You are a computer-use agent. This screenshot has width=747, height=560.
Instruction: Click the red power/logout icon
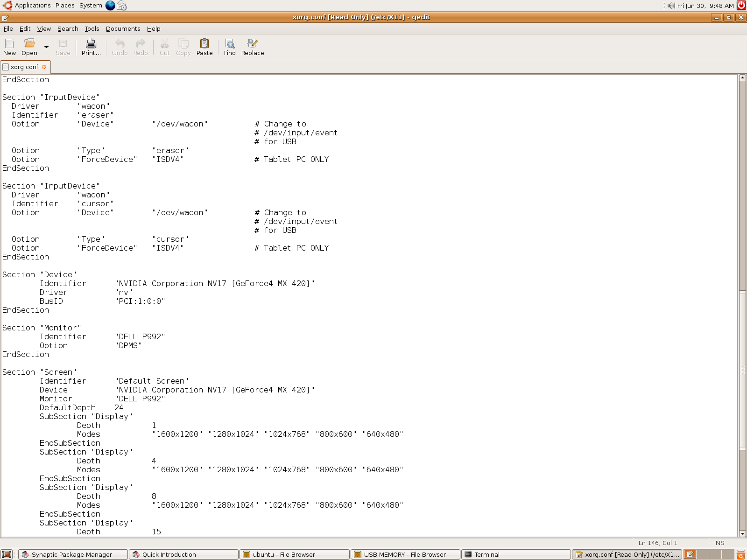[x=741, y=5]
